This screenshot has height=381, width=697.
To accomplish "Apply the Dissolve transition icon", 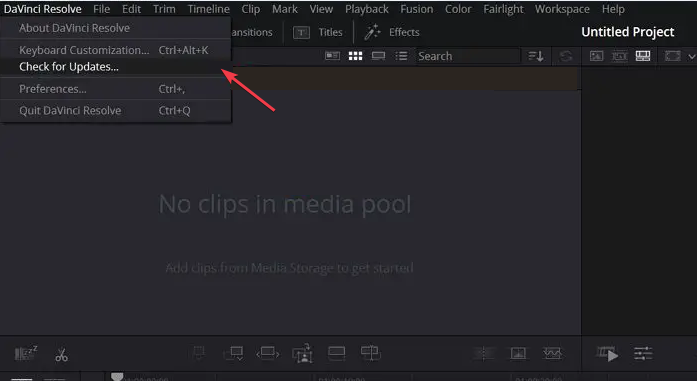I will [518, 353].
